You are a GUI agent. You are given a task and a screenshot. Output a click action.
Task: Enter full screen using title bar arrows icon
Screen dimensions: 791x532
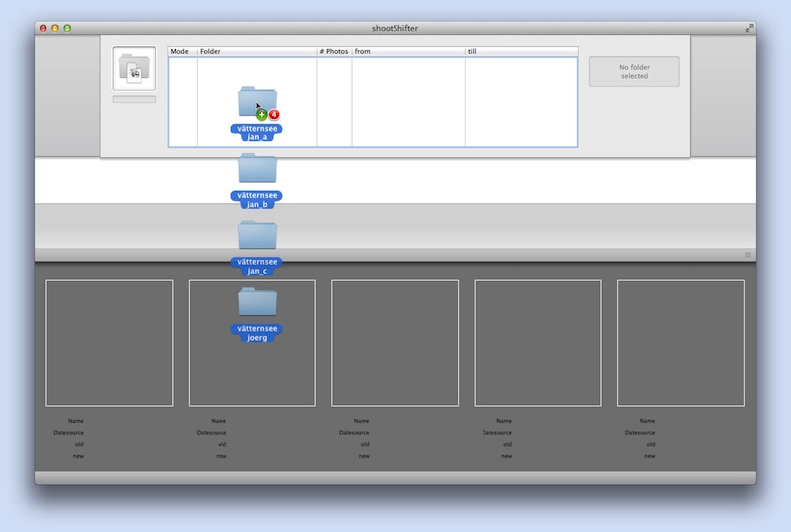pos(749,28)
